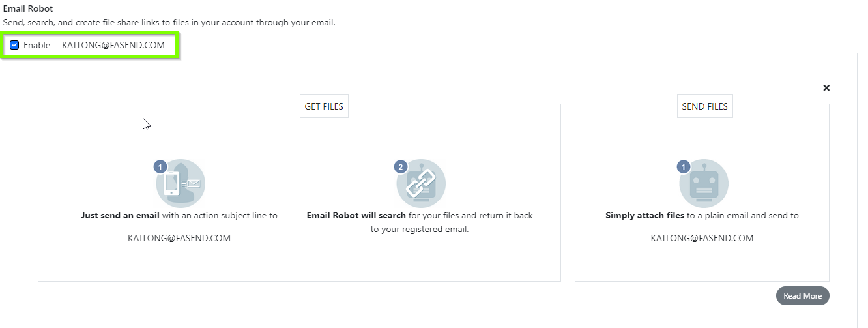Viewport: 868px width, 328px height.
Task: Click the email address under Just send an email
Action: [x=179, y=238]
